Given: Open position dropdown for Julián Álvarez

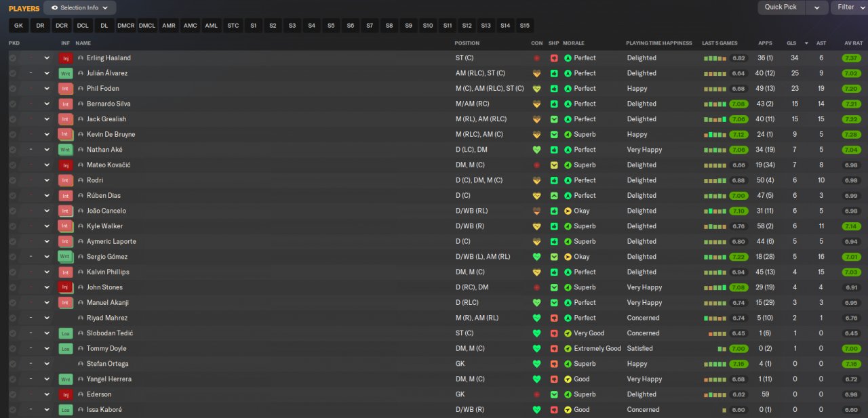Looking at the screenshot, I should pos(47,73).
